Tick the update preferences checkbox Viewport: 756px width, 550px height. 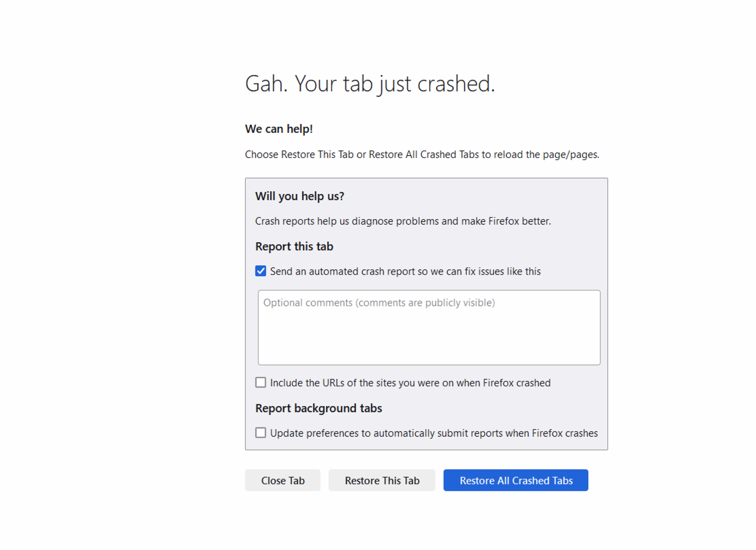[x=261, y=433]
